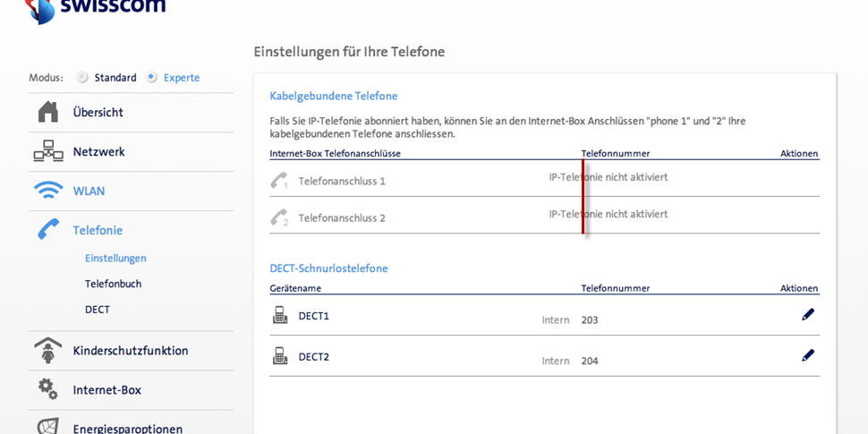The height and width of the screenshot is (434, 868).
Task: Select the Standard mode radio button
Action: pos(83,78)
